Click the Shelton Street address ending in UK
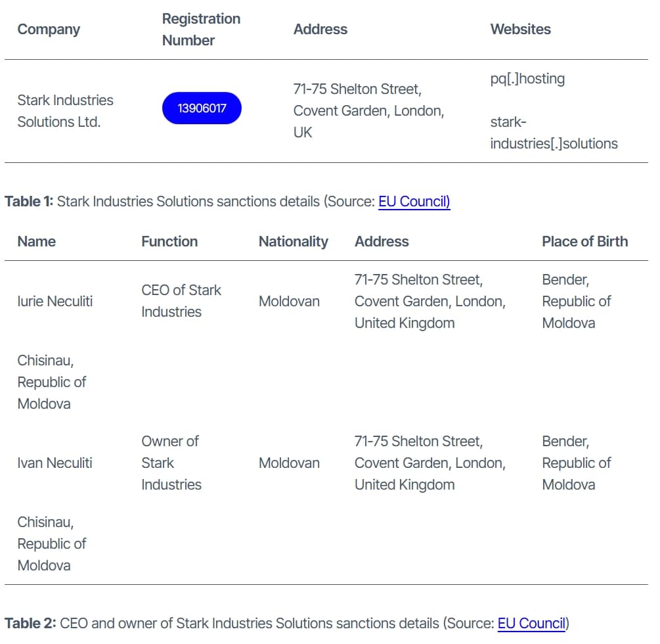 point(368,110)
